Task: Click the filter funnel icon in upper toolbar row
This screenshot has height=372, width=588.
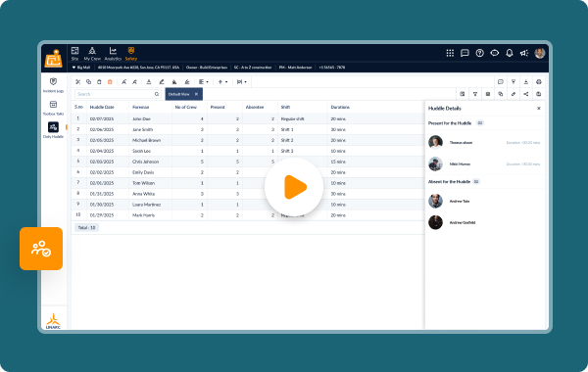Action: [x=514, y=81]
